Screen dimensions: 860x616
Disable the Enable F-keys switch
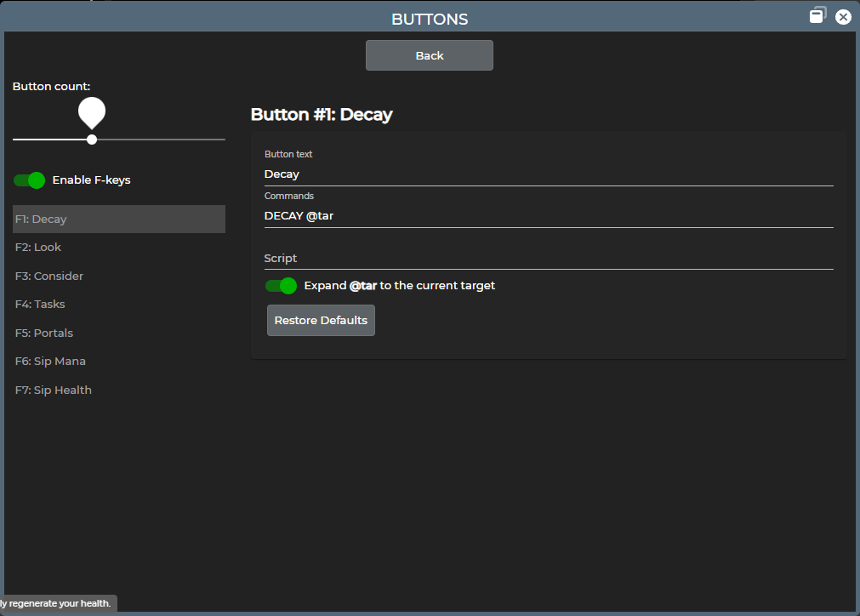(x=29, y=180)
